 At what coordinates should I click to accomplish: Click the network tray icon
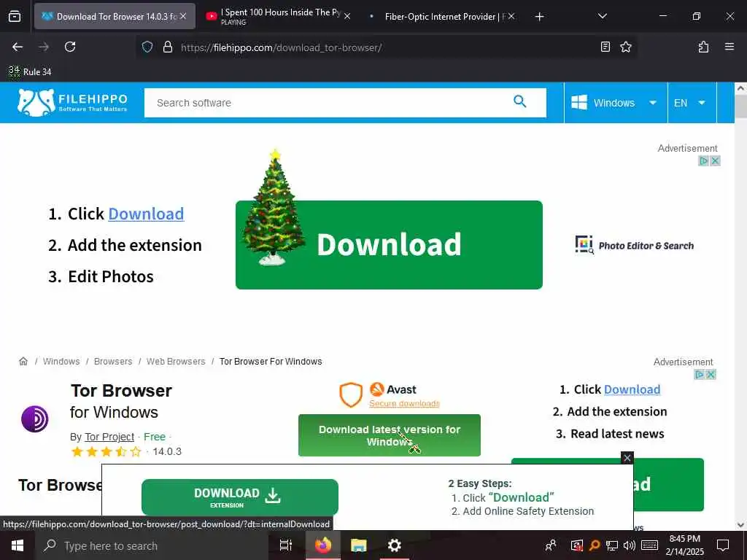[612, 545]
